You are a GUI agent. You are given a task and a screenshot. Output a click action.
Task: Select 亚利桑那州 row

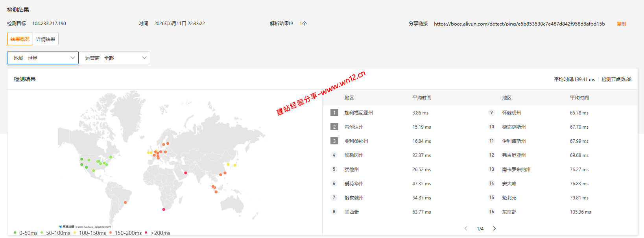(x=401, y=141)
